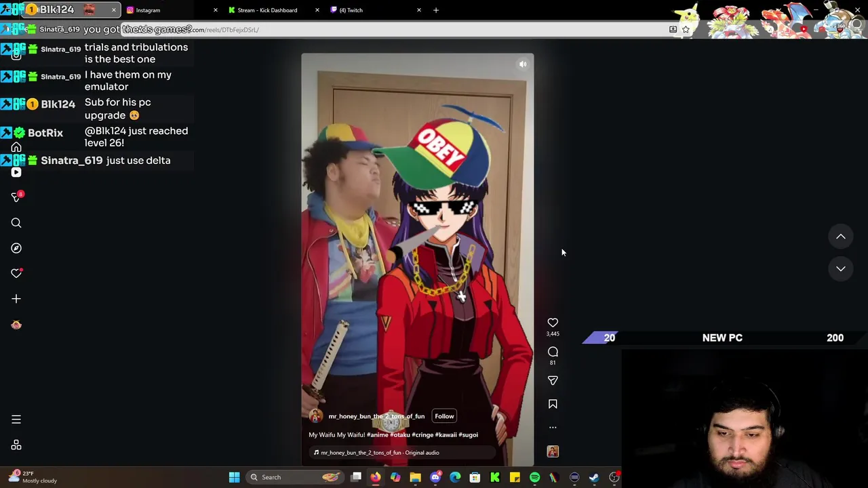
Task: Open the Instagram hamburger More menu
Action: tap(16, 420)
